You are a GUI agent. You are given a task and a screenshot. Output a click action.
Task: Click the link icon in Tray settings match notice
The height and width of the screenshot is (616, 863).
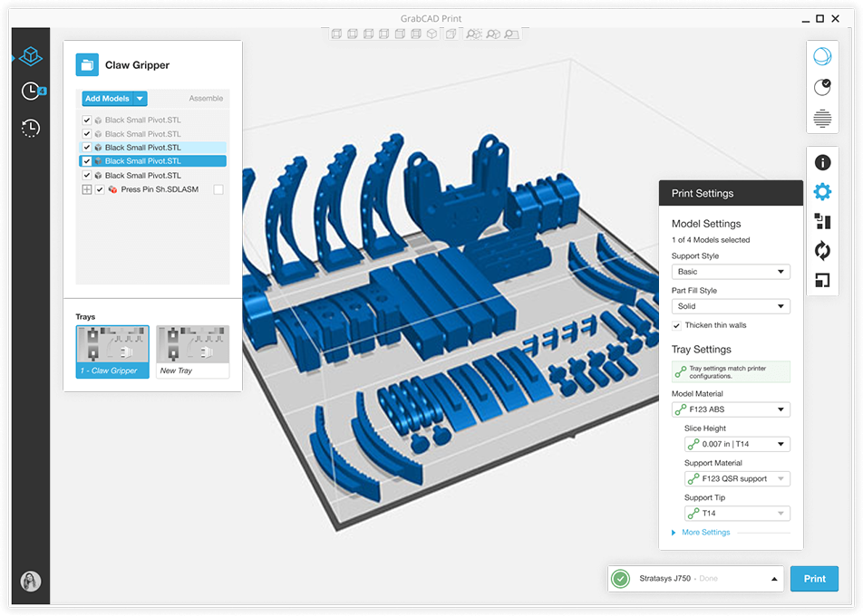tap(680, 372)
